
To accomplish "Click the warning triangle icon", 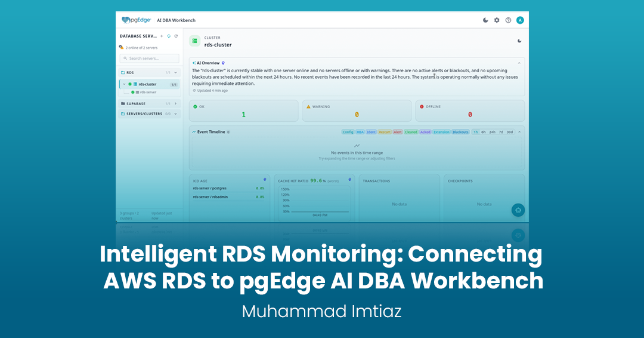I will [308, 106].
